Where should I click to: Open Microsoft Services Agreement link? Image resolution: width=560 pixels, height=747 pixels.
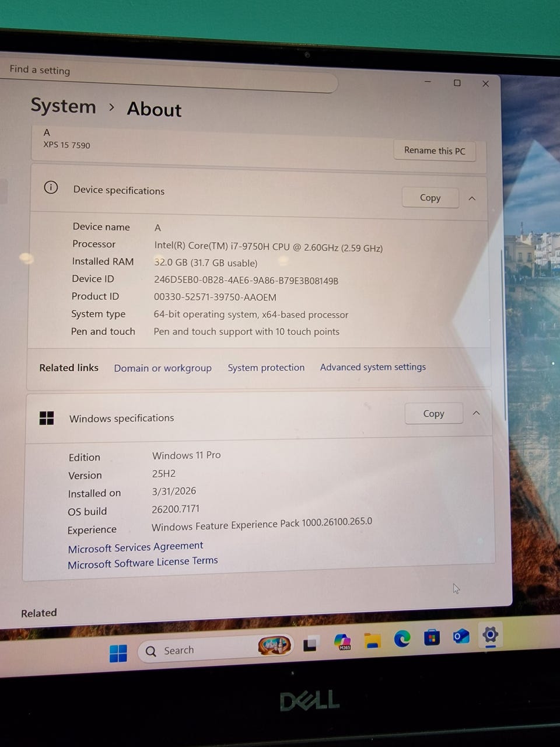tap(135, 547)
